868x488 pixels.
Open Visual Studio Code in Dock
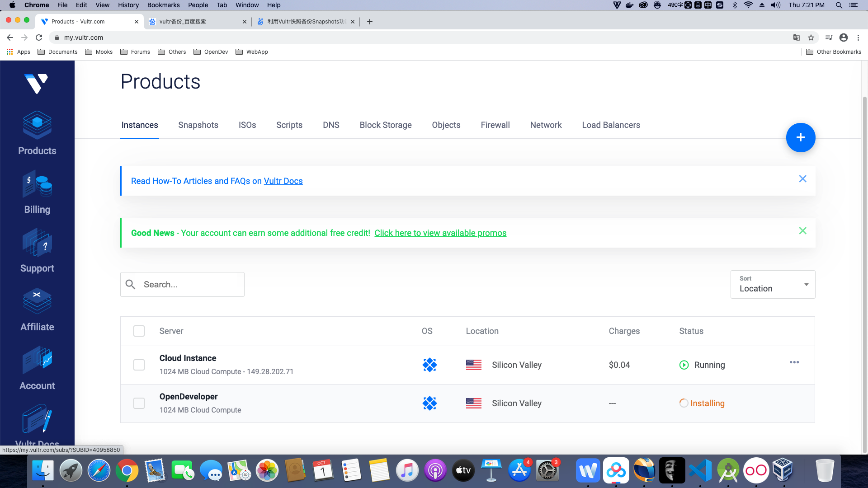700,470
